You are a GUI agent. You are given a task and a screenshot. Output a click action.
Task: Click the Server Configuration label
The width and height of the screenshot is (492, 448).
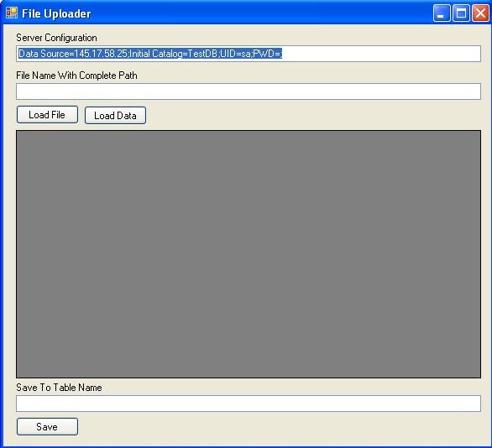tap(56, 38)
